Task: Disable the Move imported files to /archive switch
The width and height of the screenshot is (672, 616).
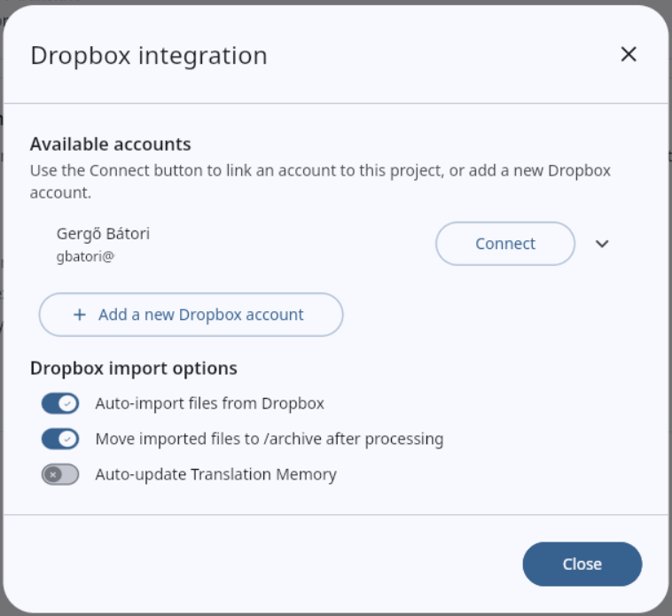Action: 60,439
